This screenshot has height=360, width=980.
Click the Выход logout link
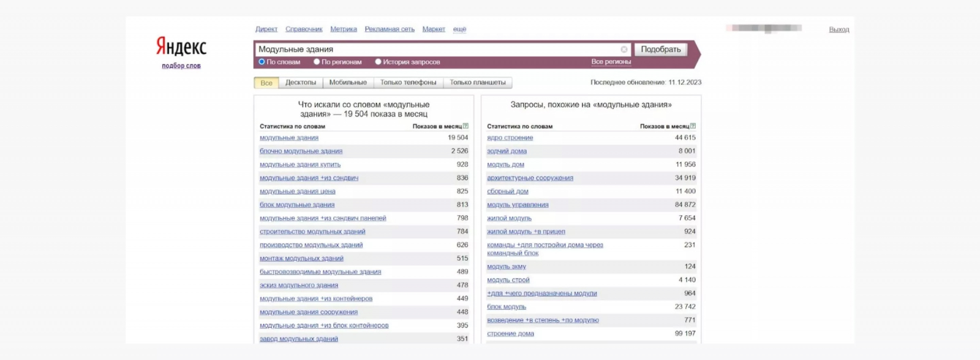(839, 29)
